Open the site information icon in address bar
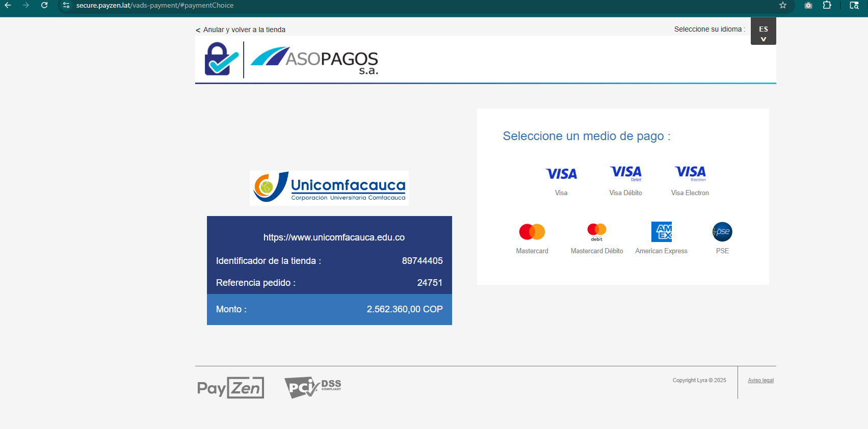 (66, 5)
